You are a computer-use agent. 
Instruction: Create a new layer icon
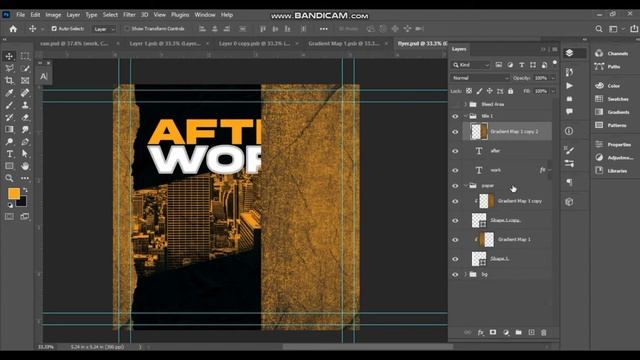pyautogui.click(x=531, y=333)
